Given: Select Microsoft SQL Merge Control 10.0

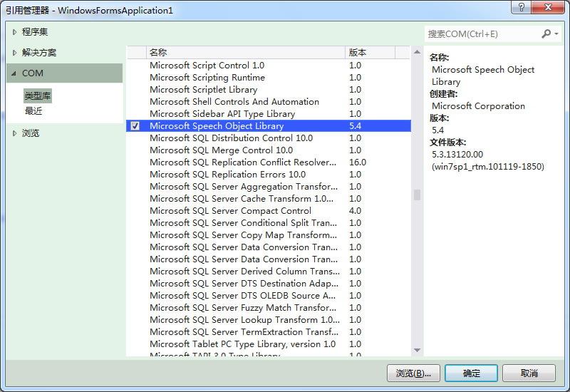Looking at the screenshot, I should click(x=269, y=150).
